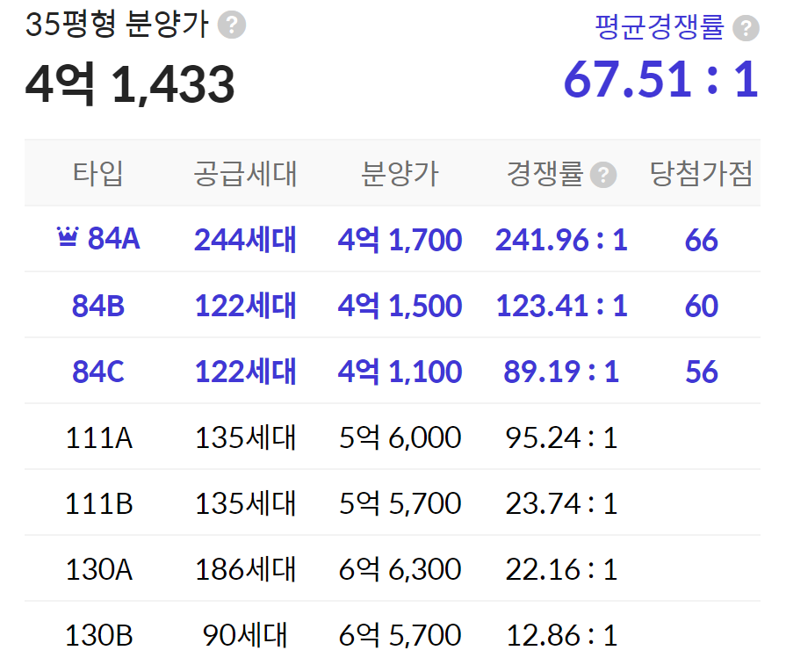
Task: Select the 66 winning score cell
Action: tap(702, 240)
